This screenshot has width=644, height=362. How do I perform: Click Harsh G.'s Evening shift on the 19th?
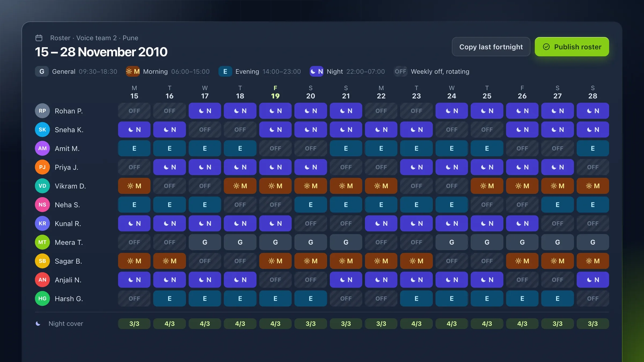pos(275,298)
